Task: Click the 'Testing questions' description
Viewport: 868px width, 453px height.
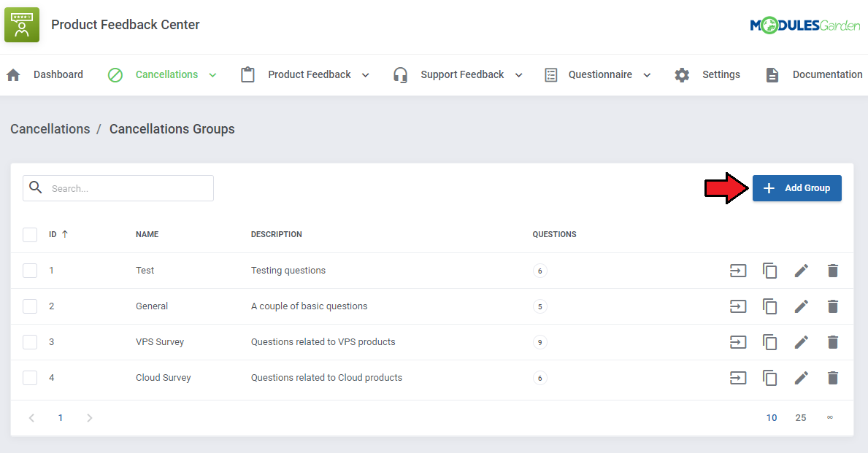Action: 288,271
